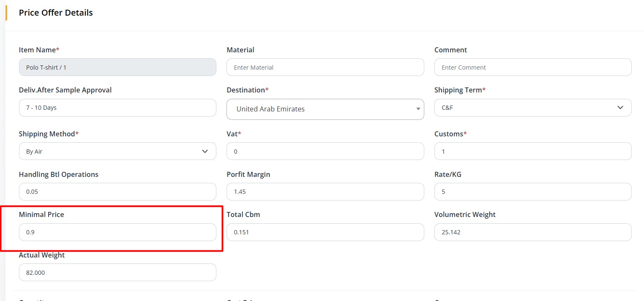The image size is (644, 301).
Task: Click the Price Offer Details heading
Action: click(x=56, y=13)
